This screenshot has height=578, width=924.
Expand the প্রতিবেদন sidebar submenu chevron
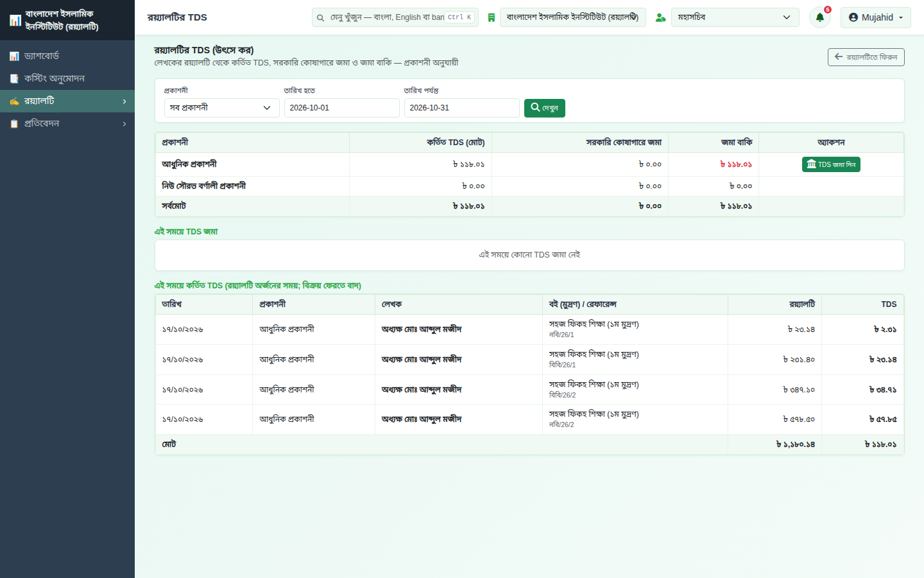(124, 124)
